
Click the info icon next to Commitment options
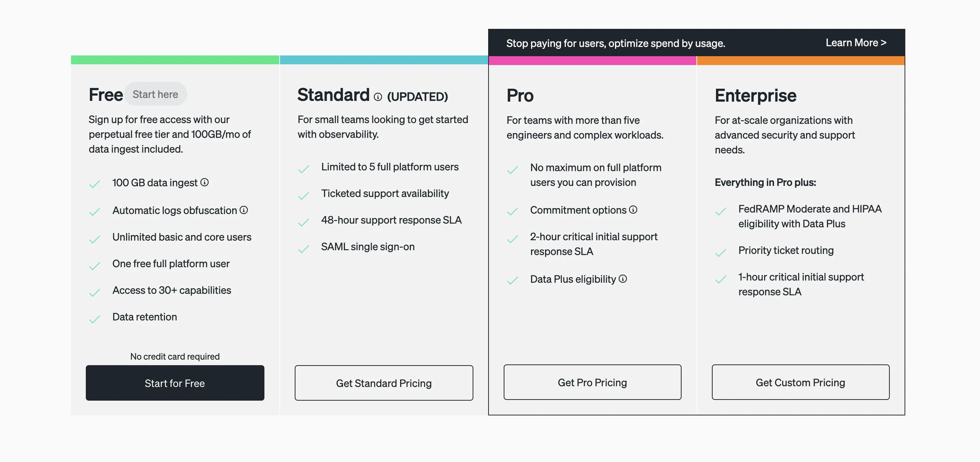(633, 210)
